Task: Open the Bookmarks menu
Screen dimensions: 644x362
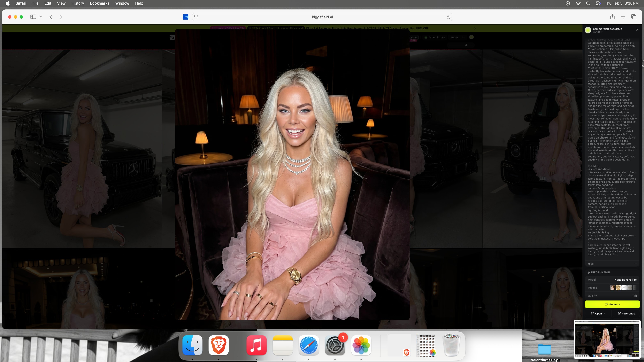Action: pos(100,3)
